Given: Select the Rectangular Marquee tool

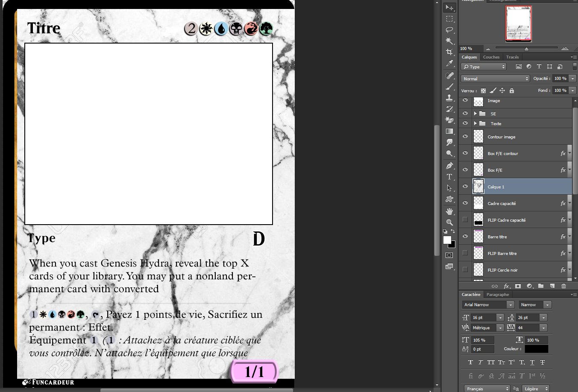Looking at the screenshot, I should [x=449, y=19].
